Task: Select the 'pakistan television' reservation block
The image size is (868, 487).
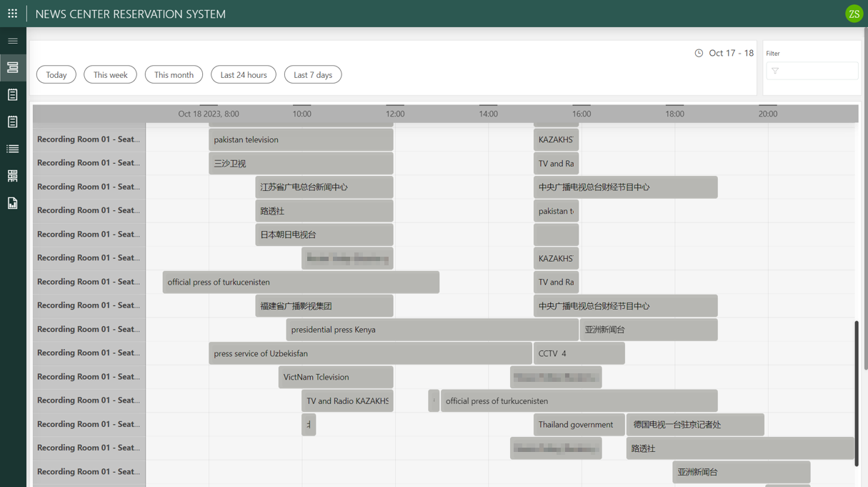Action: pos(301,139)
